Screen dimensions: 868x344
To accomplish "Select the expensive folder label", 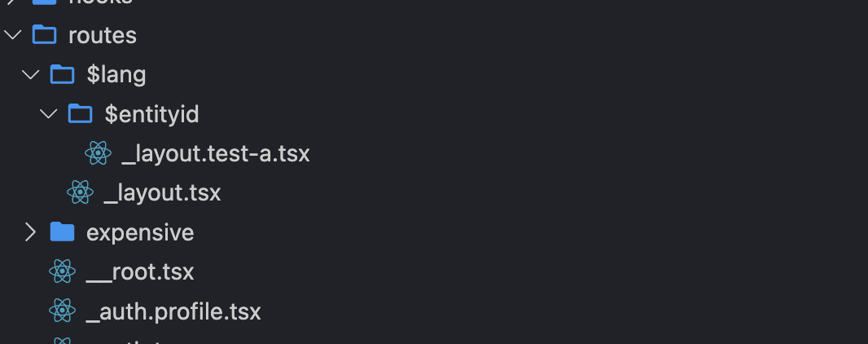I will point(140,232).
